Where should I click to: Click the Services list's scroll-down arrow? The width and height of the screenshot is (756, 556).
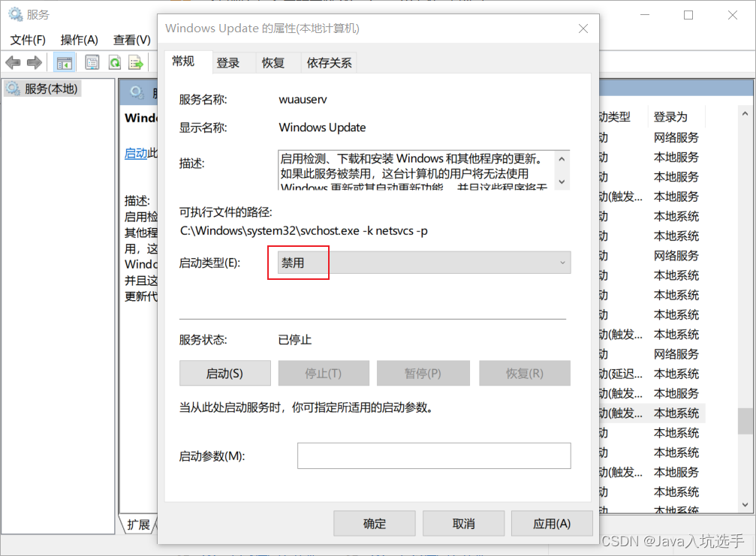(745, 505)
